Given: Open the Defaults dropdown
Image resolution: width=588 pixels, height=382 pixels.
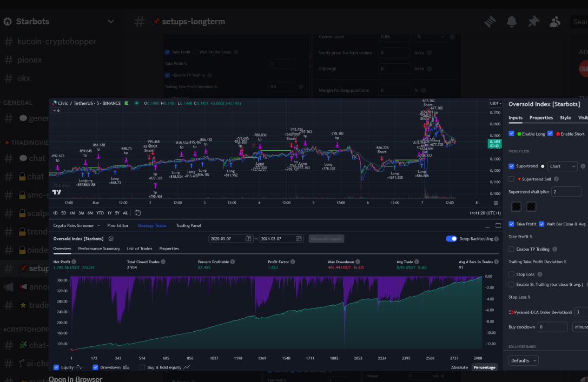Looking at the screenshot, I should [x=524, y=360].
